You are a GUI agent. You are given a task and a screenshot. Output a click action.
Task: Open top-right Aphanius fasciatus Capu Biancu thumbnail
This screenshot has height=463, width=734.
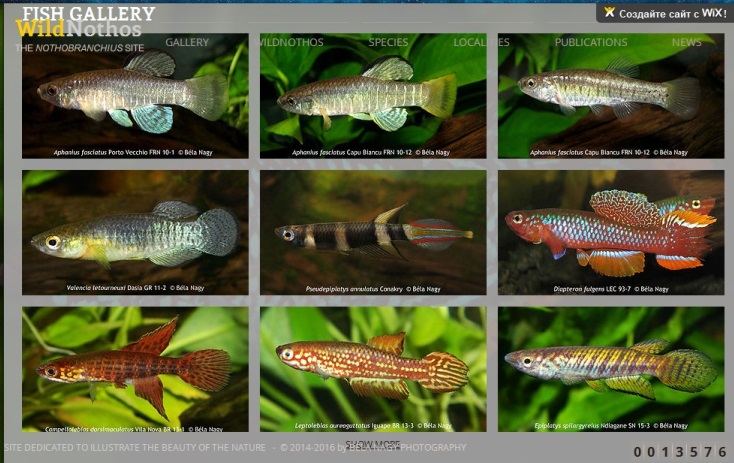coord(611,96)
